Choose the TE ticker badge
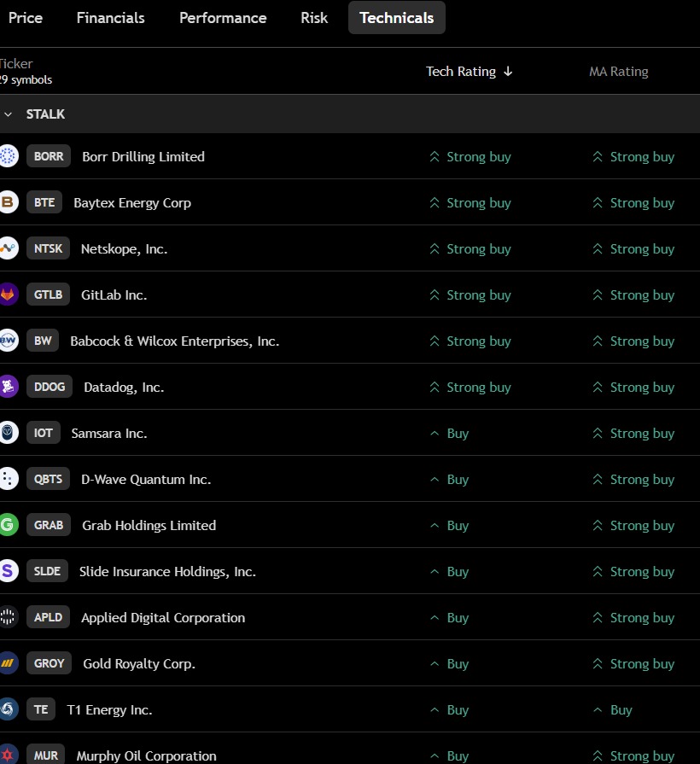 [x=41, y=709]
